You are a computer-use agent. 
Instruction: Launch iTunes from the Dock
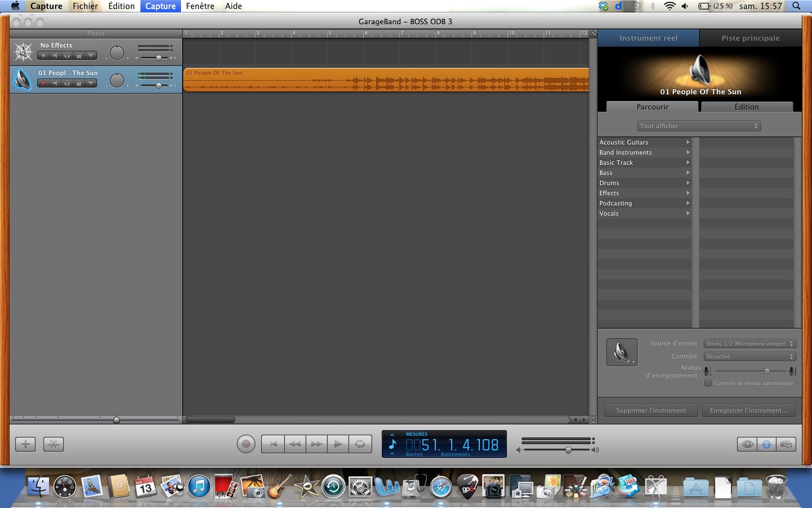pyautogui.click(x=199, y=486)
